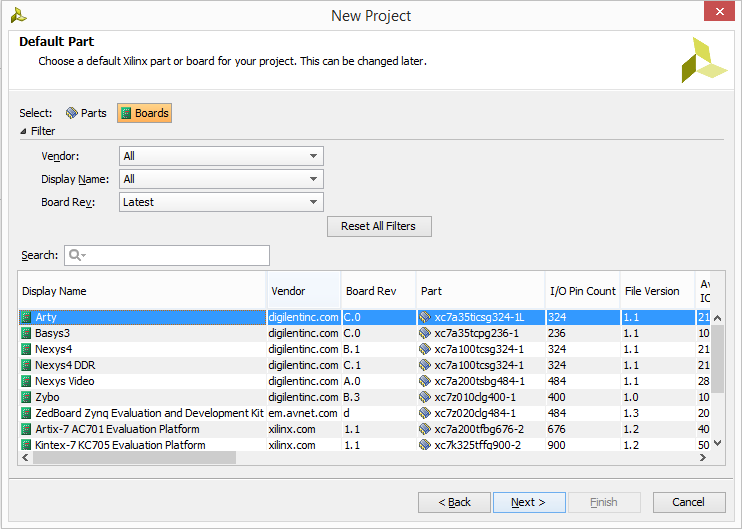Switch selection to Parts
The height and width of the screenshot is (529, 742).
point(86,113)
